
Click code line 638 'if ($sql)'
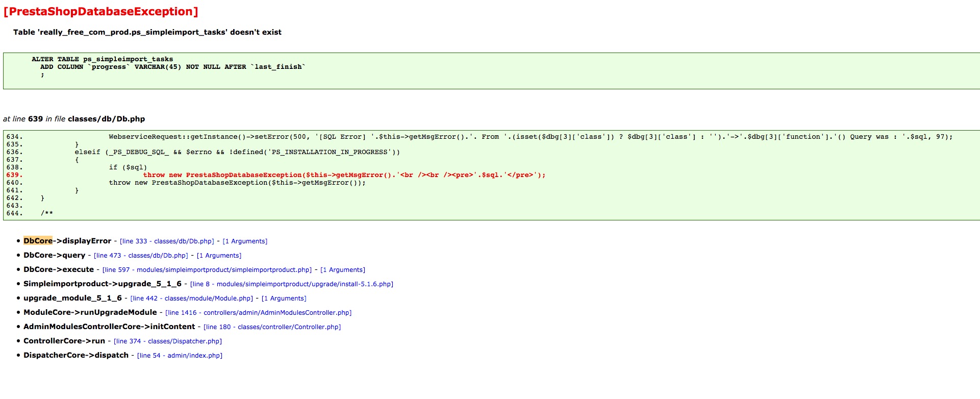(128, 167)
